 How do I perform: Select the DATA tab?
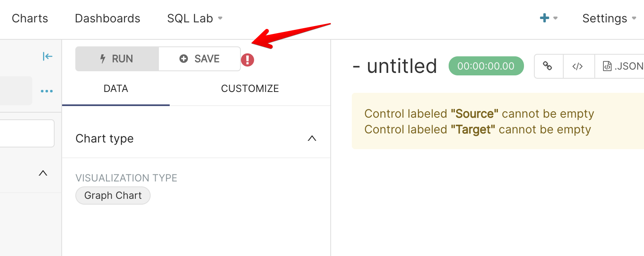(115, 88)
